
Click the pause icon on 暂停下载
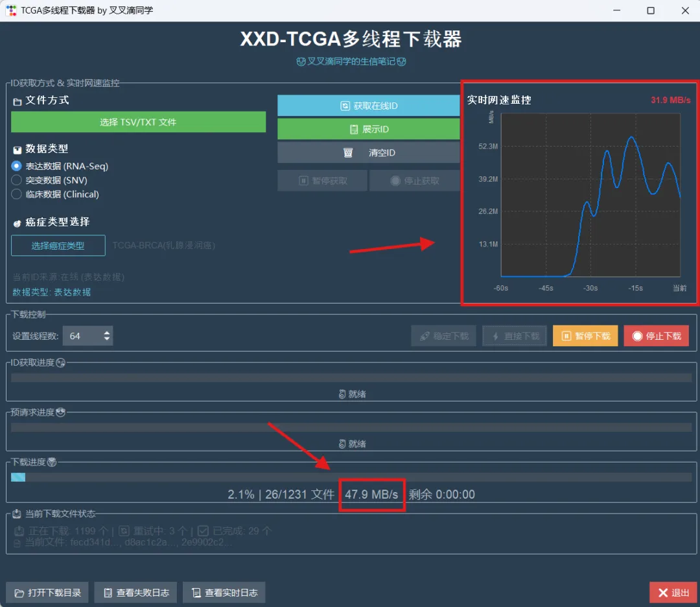[x=566, y=336]
